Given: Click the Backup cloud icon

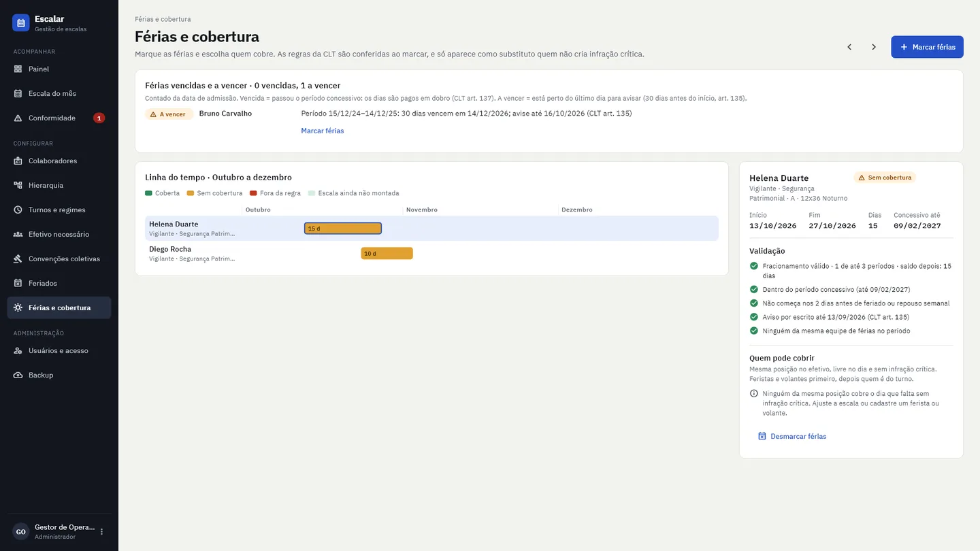Looking at the screenshot, I should point(18,375).
